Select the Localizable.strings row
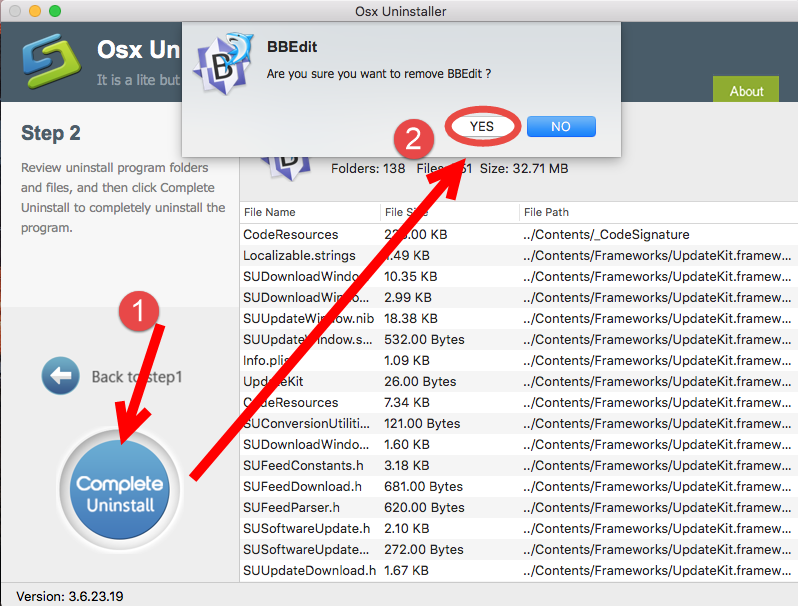798x606 pixels. (x=519, y=255)
